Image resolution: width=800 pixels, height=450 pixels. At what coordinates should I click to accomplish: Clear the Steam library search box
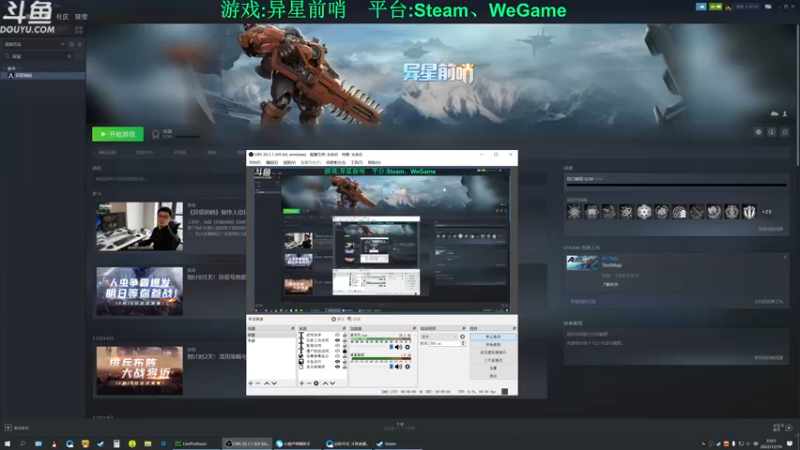[69, 56]
